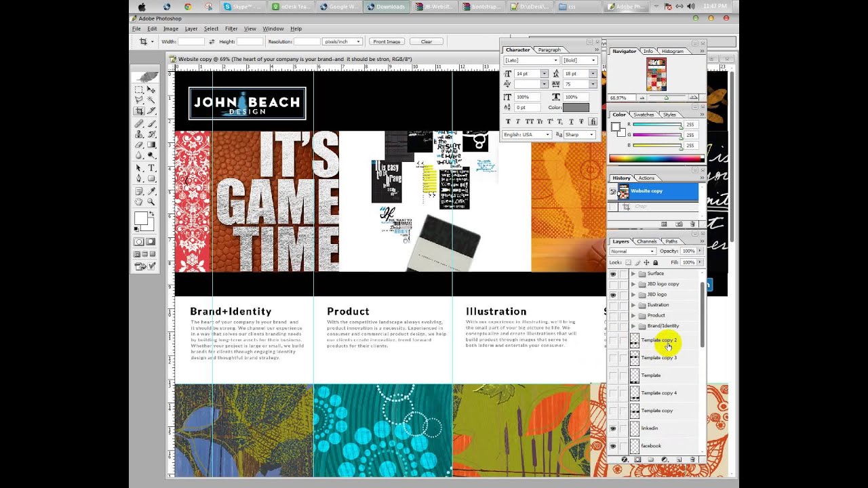Image resolution: width=868 pixels, height=488 pixels.
Task: Select the Rectangular Marquee tool
Action: pos(139,89)
